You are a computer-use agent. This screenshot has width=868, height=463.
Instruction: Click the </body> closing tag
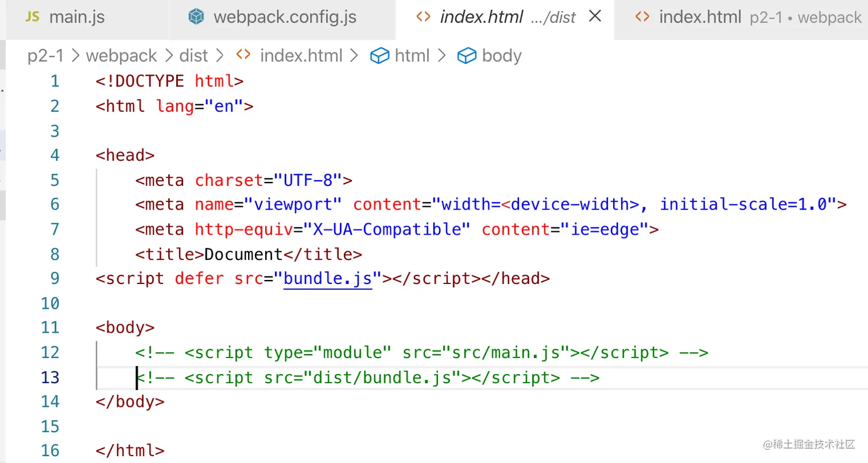coord(130,402)
